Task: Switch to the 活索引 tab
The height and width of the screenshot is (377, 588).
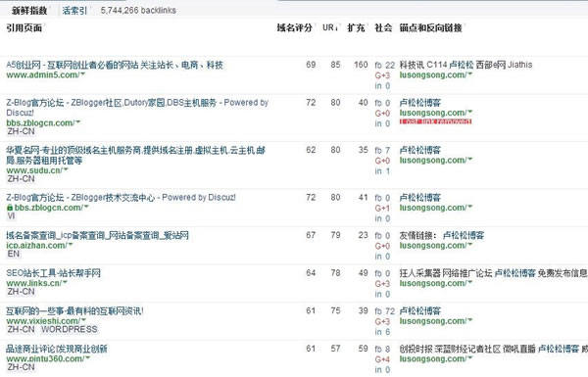Action: (x=74, y=11)
